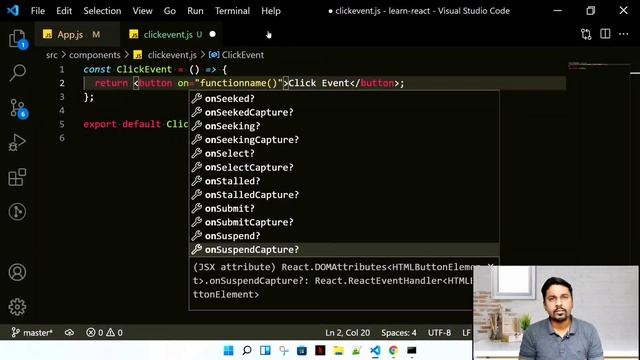Click the VS Code taskbar icon

(375, 350)
